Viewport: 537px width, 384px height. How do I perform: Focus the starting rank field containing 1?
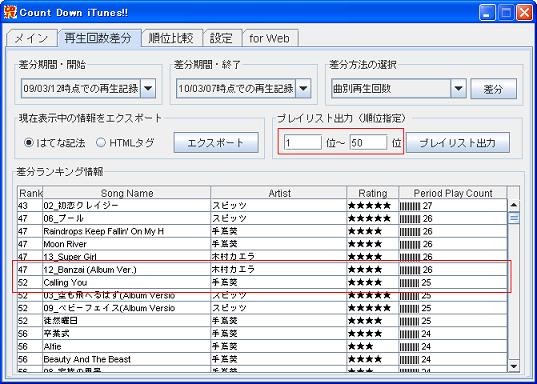(x=303, y=143)
